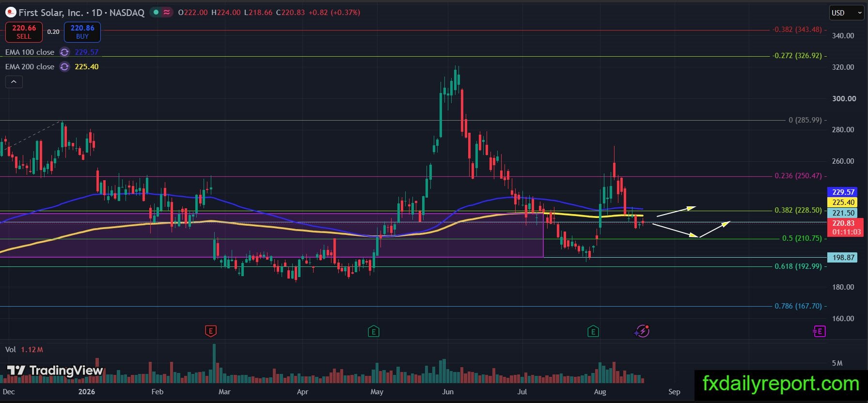The width and height of the screenshot is (868, 403).
Task: Click the low price L218.66 value
Action: point(258,13)
